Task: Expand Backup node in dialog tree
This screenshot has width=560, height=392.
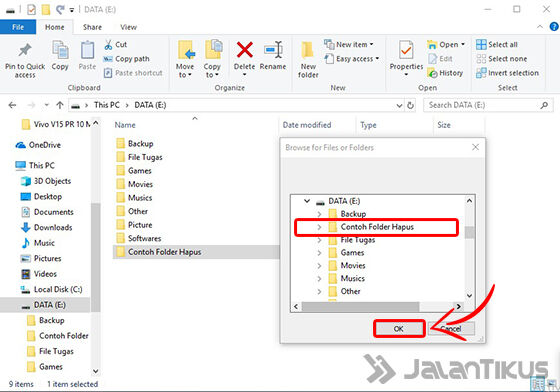Action: (319, 214)
